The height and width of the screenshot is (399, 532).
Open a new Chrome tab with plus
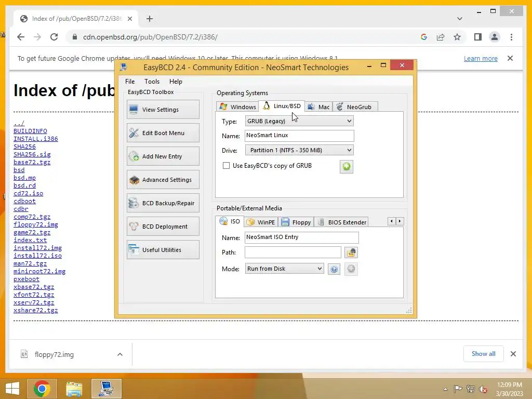coord(150,19)
